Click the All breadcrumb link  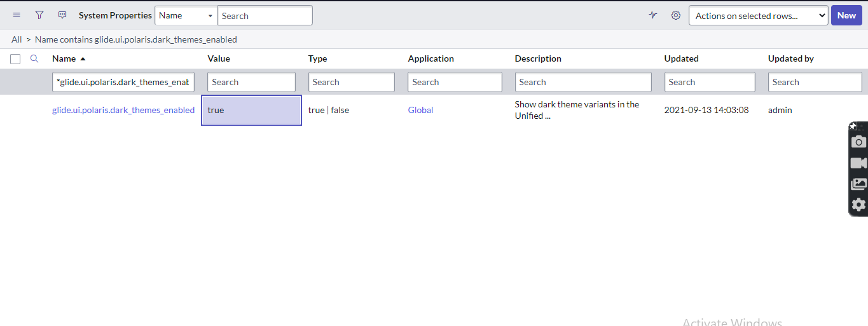(17, 39)
